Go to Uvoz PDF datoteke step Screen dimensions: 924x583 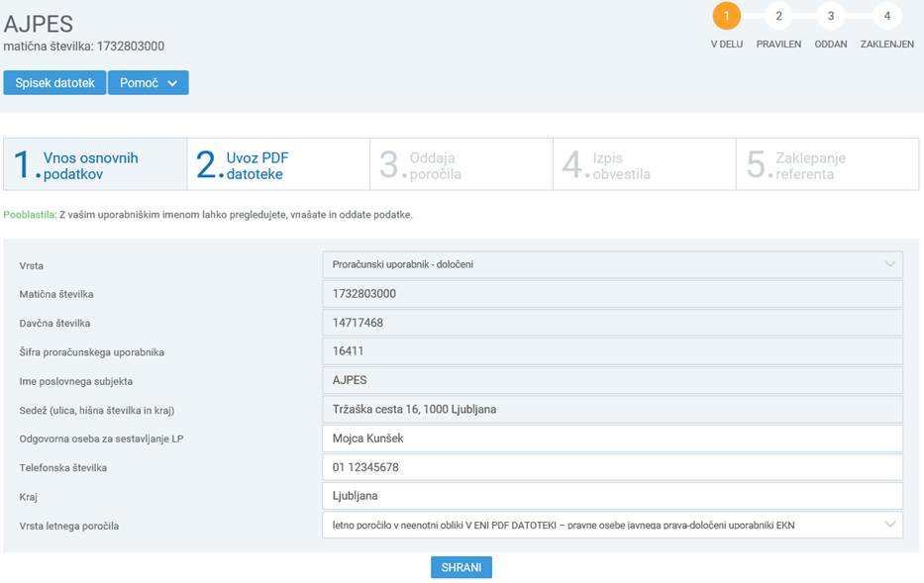[x=278, y=165]
